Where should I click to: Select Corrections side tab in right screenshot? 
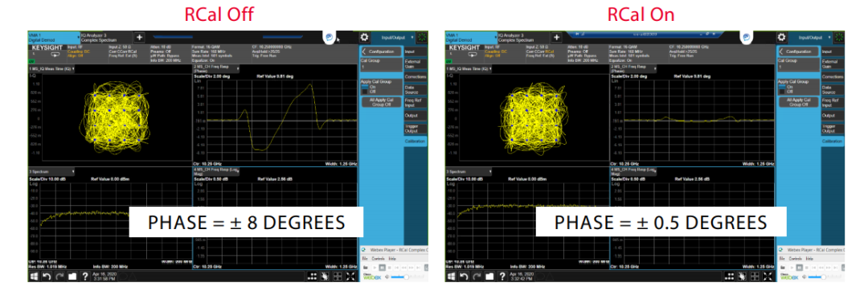tap(833, 77)
